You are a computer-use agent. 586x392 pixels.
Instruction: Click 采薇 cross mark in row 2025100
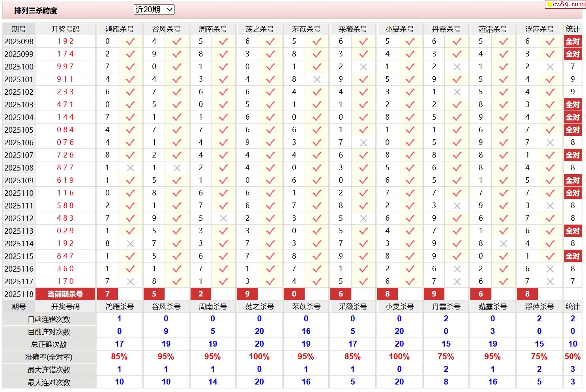click(363, 67)
